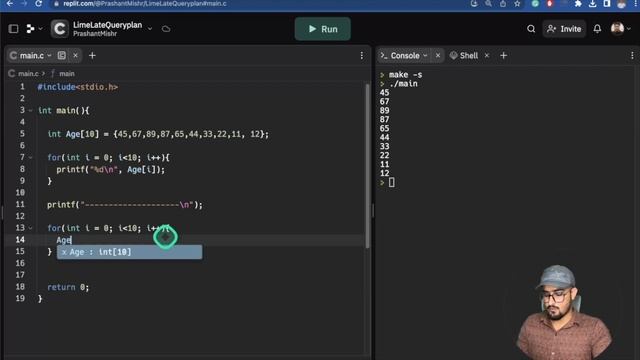Click the #include<stdio.h> line
The width and height of the screenshot is (640, 360).
pos(78,87)
